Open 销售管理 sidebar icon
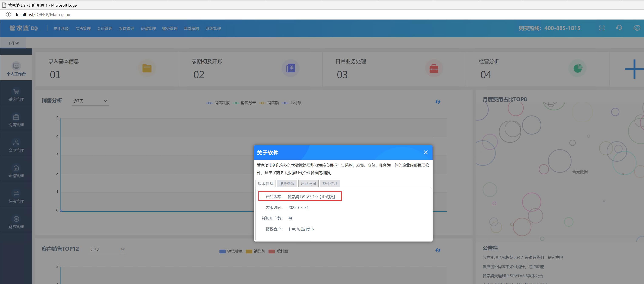This screenshot has width=644, height=284. pos(16,117)
